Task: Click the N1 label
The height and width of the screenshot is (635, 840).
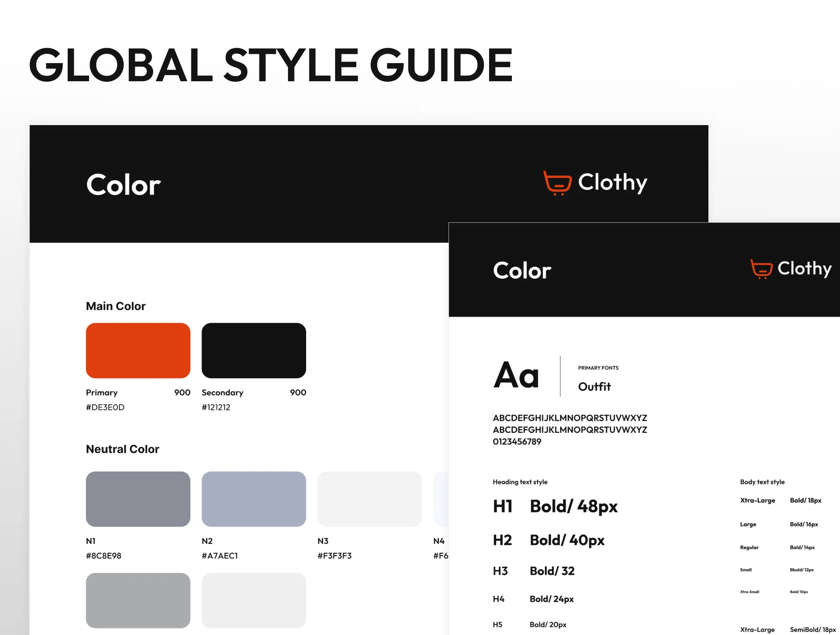Action: (91, 541)
